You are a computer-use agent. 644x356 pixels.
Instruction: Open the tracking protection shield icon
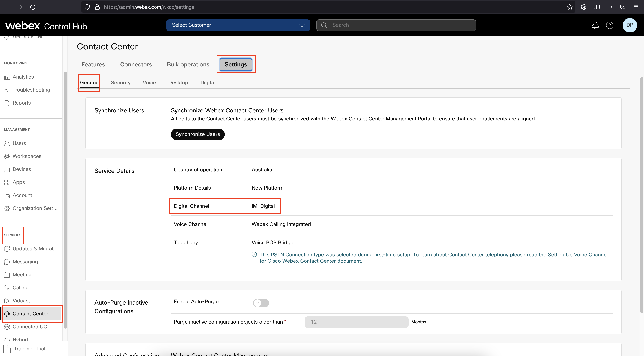pos(87,7)
